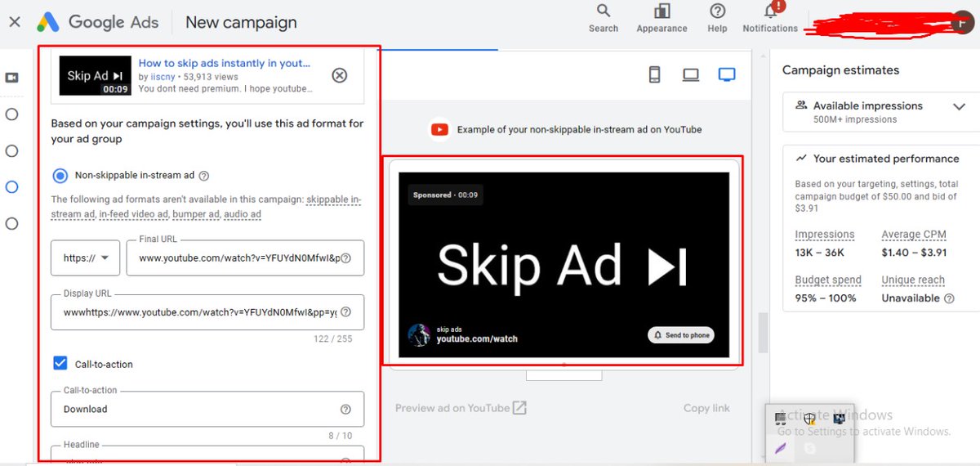This screenshot has height=466, width=980.
Task: Click people icon beside Available impressions
Action: point(801,105)
